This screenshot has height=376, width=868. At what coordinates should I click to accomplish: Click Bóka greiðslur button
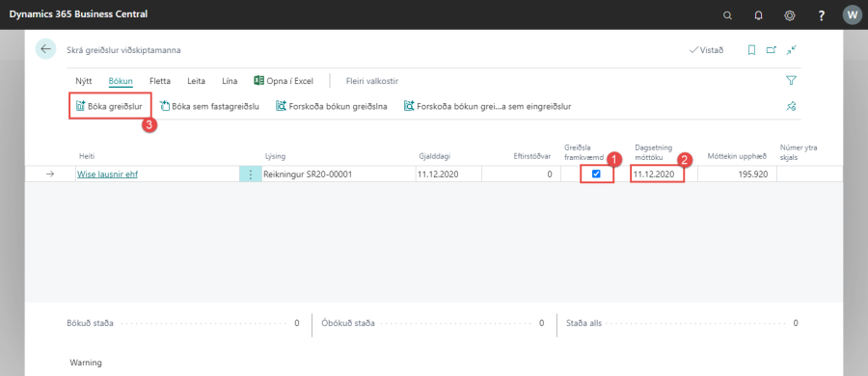pyautogui.click(x=110, y=106)
